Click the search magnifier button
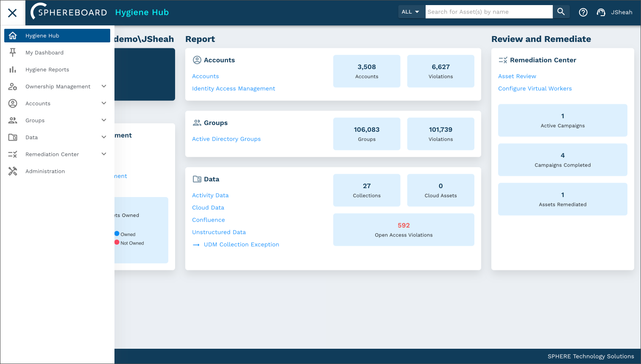The height and width of the screenshot is (364, 641). pos(561,12)
